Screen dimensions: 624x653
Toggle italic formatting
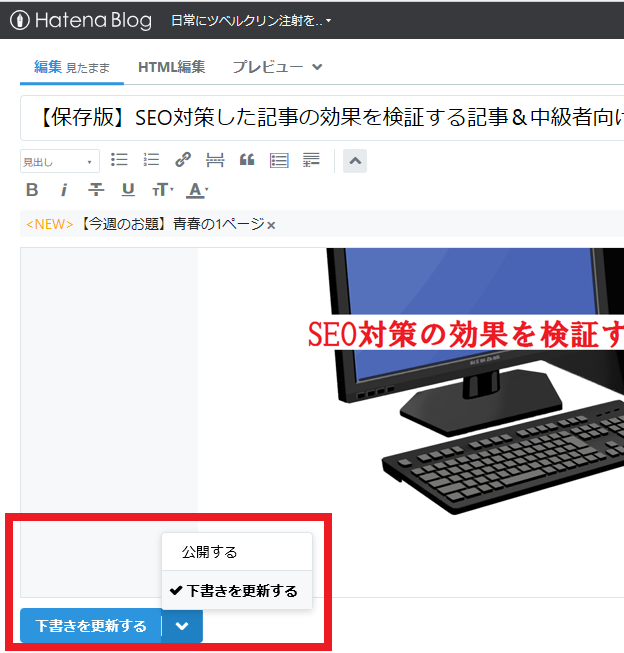coord(64,190)
